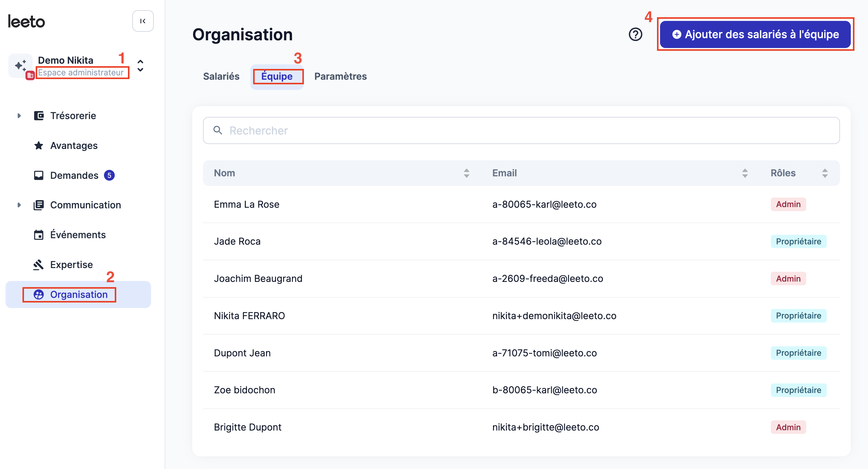This screenshot has width=868, height=469.
Task: Sort the table by Rôles column
Action: pos(825,173)
